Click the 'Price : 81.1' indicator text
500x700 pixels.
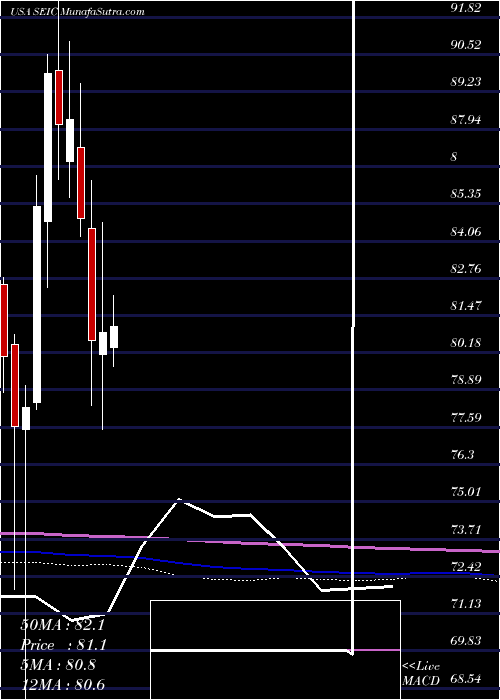tap(62, 645)
